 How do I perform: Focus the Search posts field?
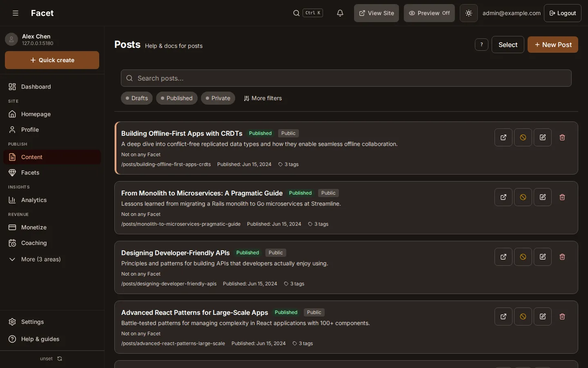click(x=346, y=78)
